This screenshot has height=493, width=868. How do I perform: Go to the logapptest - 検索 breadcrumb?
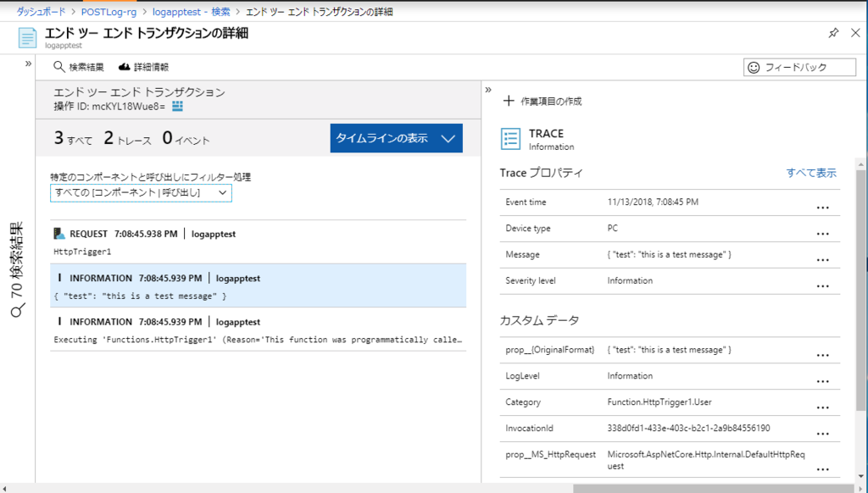tap(191, 12)
